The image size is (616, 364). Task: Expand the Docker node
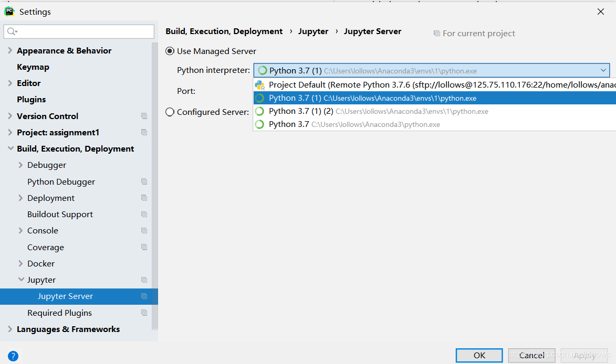[20, 264]
